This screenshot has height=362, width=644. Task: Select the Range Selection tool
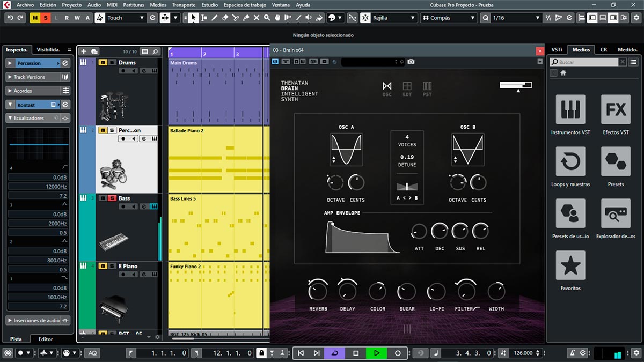click(x=204, y=18)
